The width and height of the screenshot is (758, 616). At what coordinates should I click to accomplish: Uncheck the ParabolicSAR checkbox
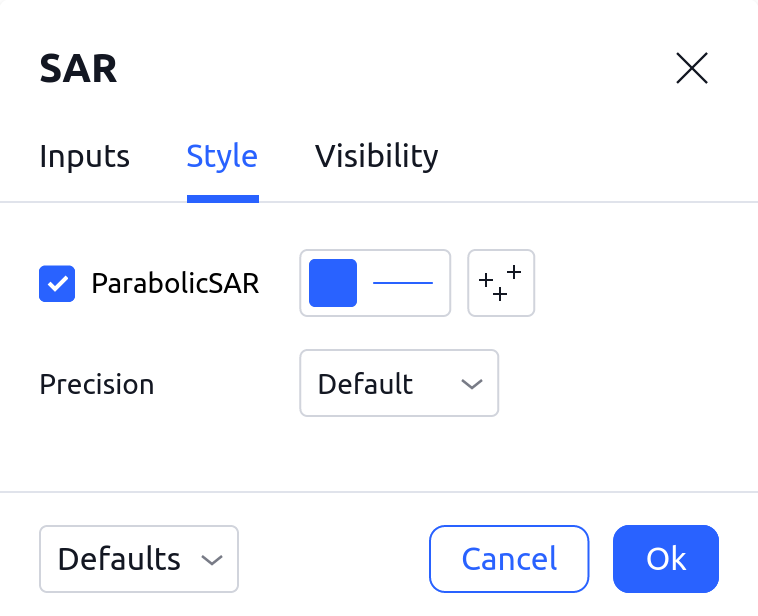coord(57,284)
